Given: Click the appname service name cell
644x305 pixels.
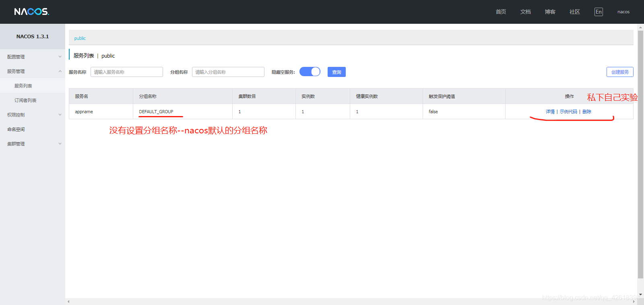Looking at the screenshot, I should point(101,112).
